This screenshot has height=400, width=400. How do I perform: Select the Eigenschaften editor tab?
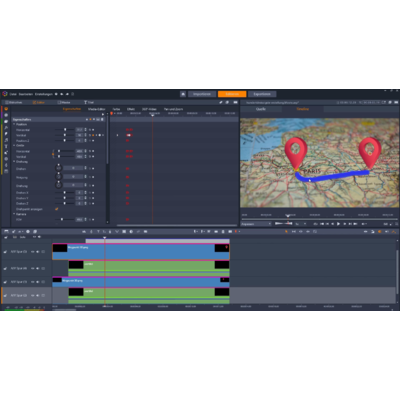coord(72,109)
